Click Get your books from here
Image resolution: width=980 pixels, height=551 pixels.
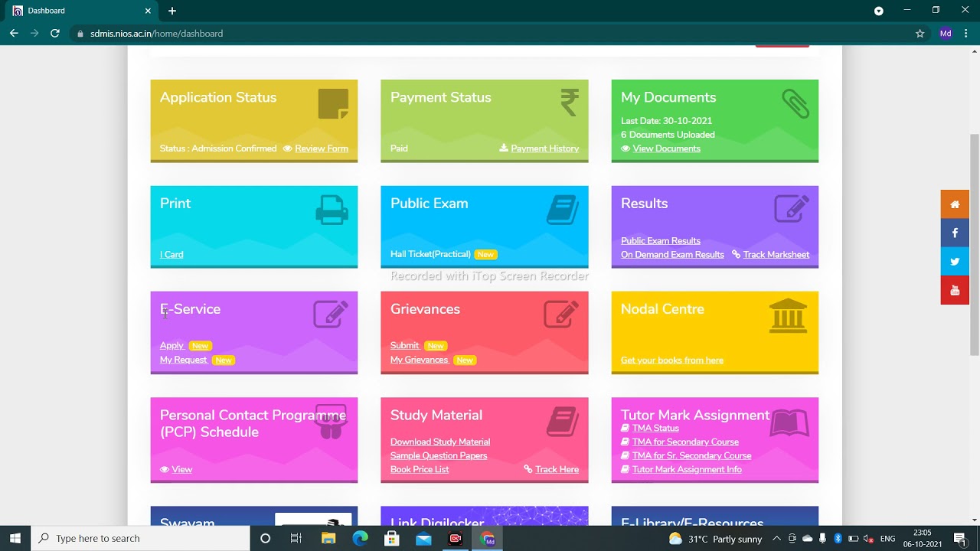[x=672, y=360]
